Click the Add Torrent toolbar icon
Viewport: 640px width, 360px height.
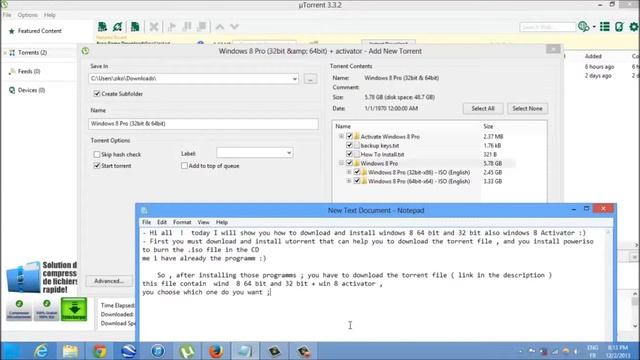click(x=102, y=27)
